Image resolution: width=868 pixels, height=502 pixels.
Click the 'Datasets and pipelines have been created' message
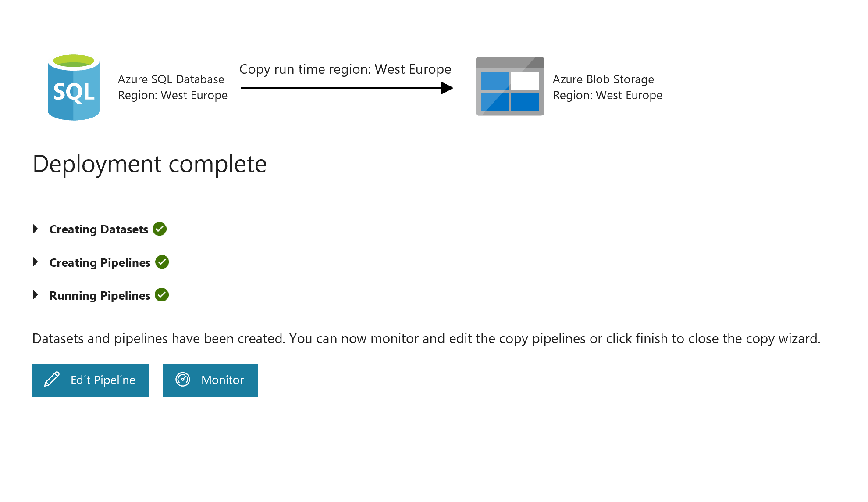point(427,339)
